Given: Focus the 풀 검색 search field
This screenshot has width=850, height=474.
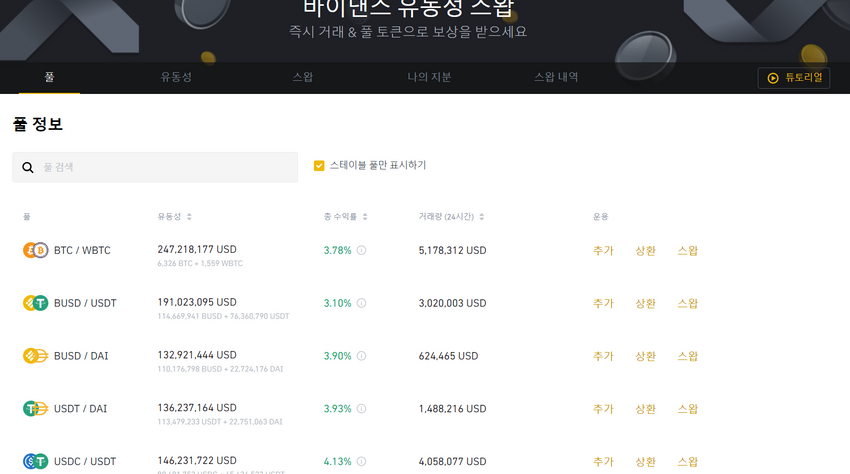Looking at the screenshot, I should point(155,167).
